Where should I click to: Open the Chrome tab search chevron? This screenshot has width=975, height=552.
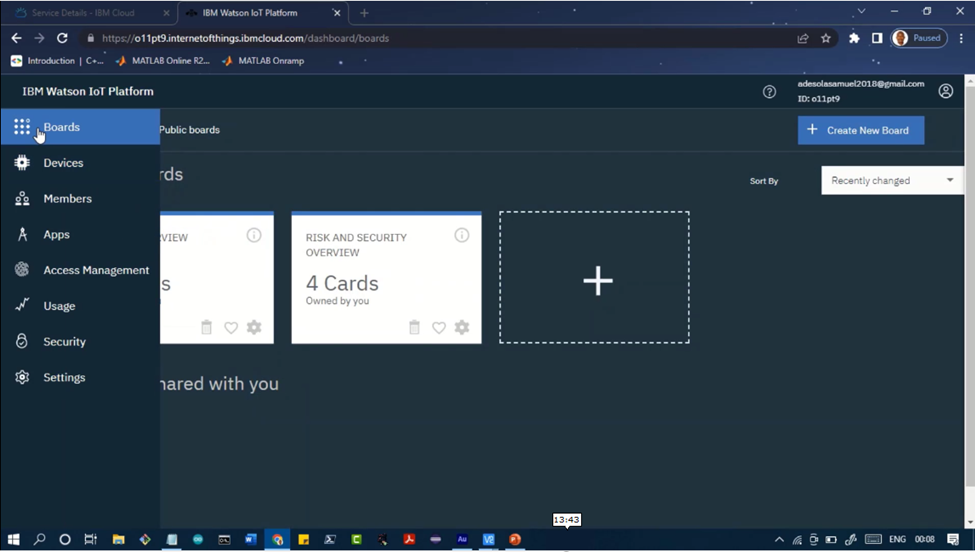[x=861, y=11]
